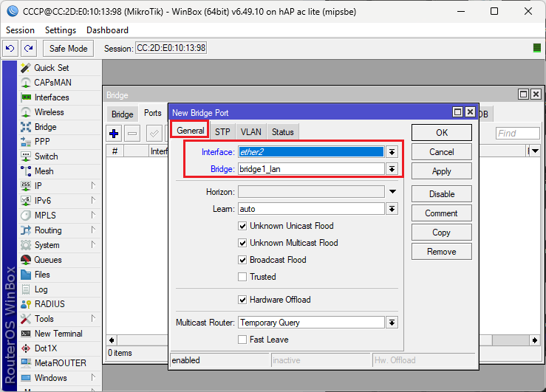Click the Remove button
This screenshot has height=392, width=546.
[x=442, y=252]
